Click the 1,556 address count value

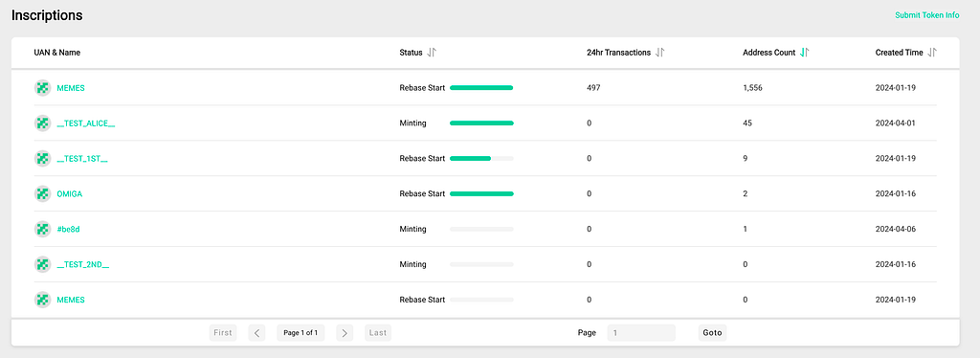752,88
